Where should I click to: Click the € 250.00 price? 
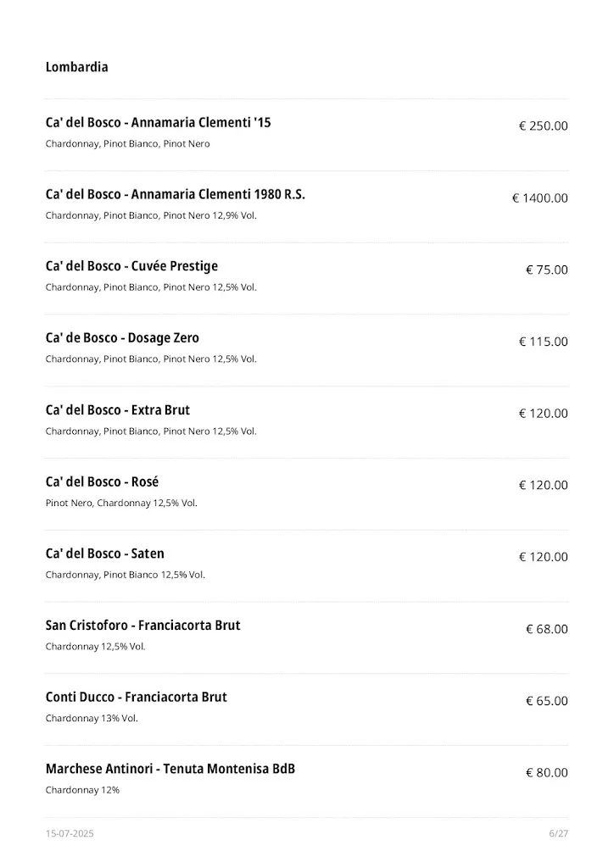click(x=543, y=126)
